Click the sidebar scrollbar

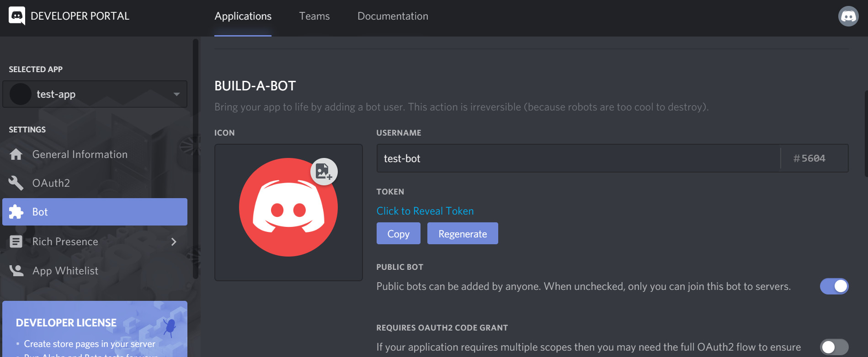coord(196,158)
